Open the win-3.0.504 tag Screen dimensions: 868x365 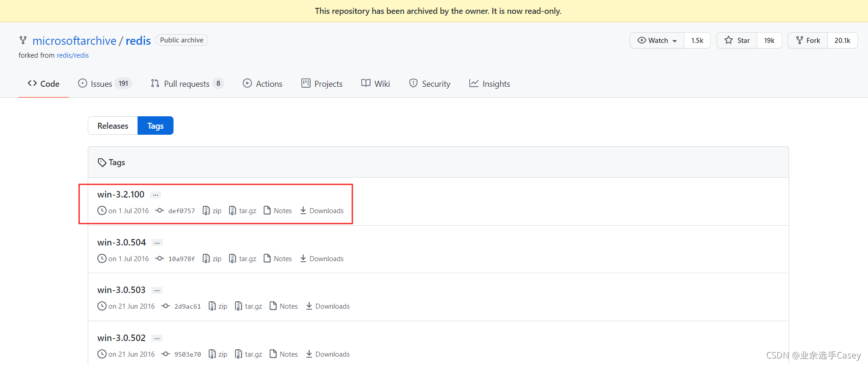click(121, 242)
